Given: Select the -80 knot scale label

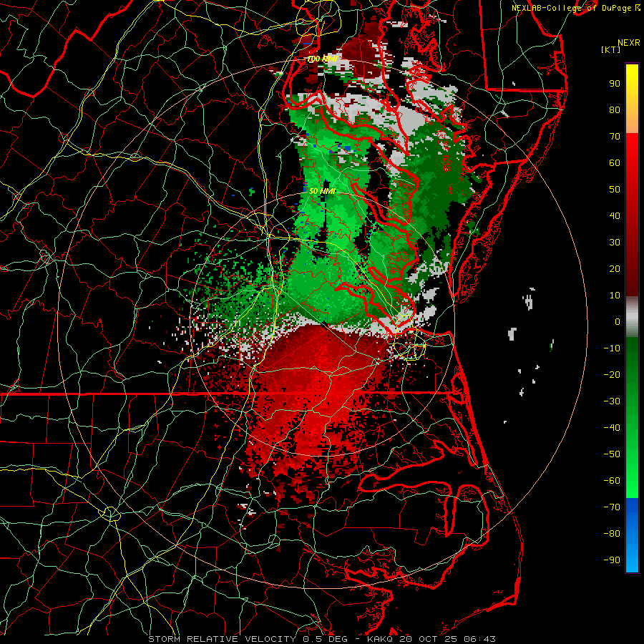Looking at the screenshot, I should click(x=612, y=534).
